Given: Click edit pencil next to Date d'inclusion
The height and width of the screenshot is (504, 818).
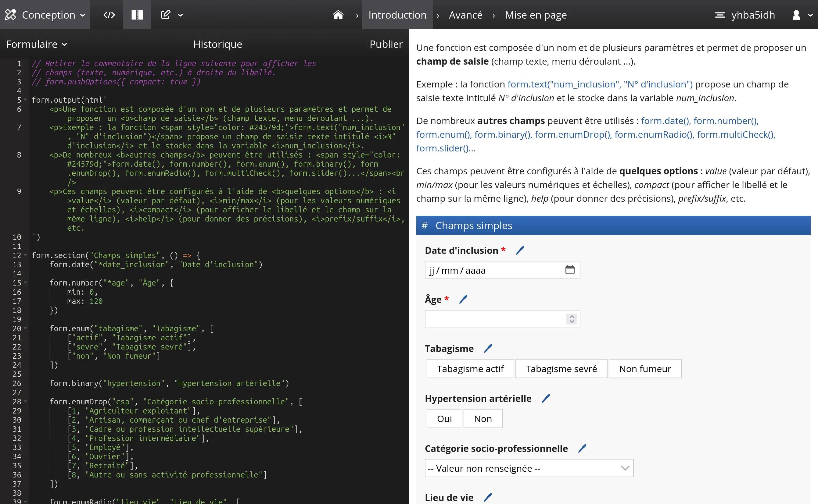Looking at the screenshot, I should [520, 250].
